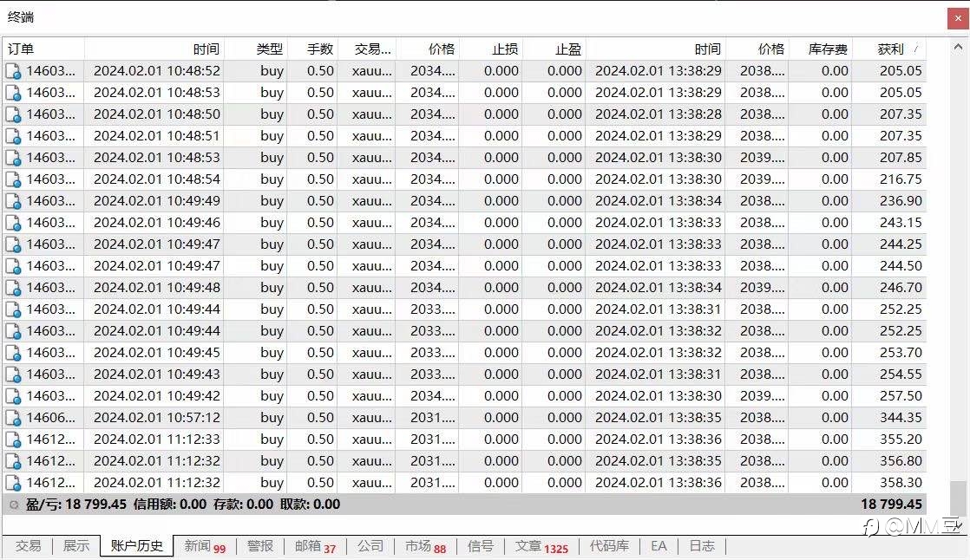Image resolution: width=970 pixels, height=560 pixels.
Task: Sort by the 手数 column header
Action: pyautogui.click(x=312, y=49)
